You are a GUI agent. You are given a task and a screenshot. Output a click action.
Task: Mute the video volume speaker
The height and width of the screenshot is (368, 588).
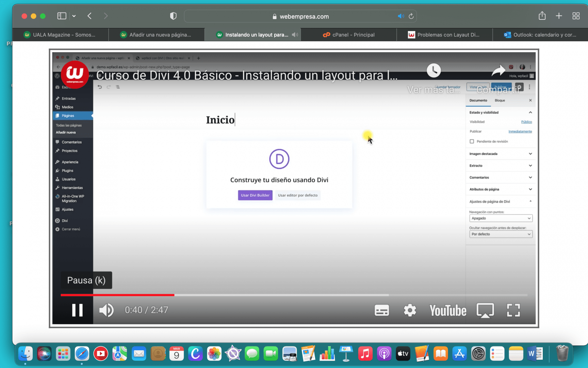tap(106, 310)
